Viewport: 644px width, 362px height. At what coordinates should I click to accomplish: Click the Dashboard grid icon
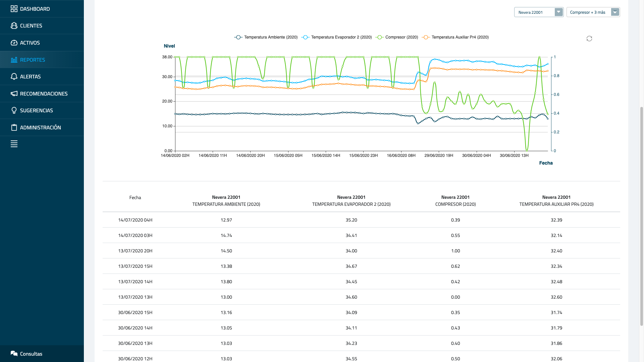click(14, 9)
